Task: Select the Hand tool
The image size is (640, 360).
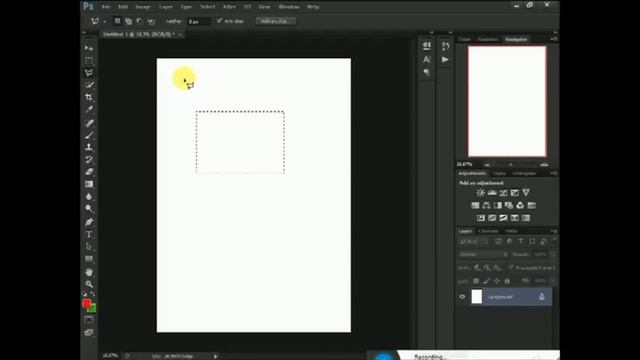Action: pos(89,272)
